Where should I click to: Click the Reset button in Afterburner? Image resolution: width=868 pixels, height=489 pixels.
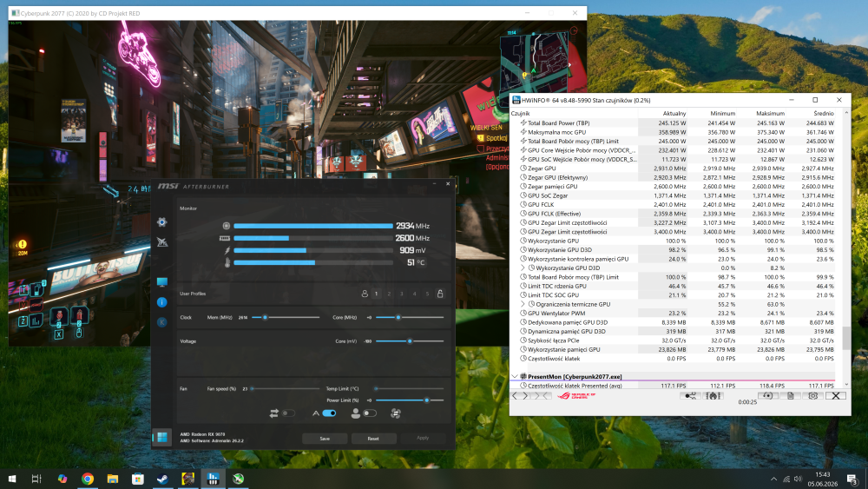tap(373, 438)
